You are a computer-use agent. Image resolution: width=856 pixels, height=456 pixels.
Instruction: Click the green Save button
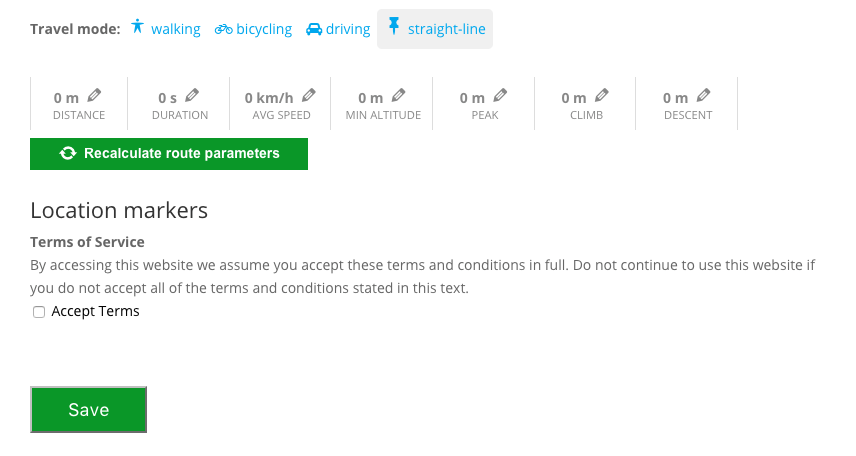[88, 410]
